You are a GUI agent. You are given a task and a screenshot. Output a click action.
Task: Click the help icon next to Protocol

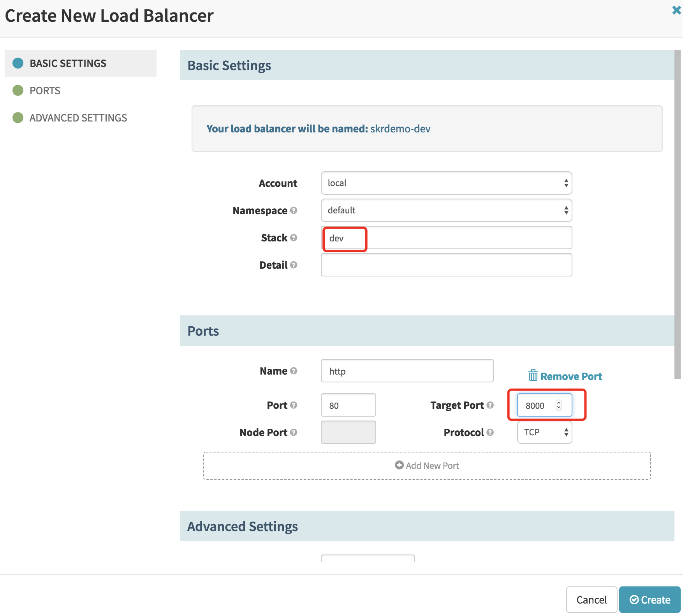pyautogui.click(x=490, y=433)
